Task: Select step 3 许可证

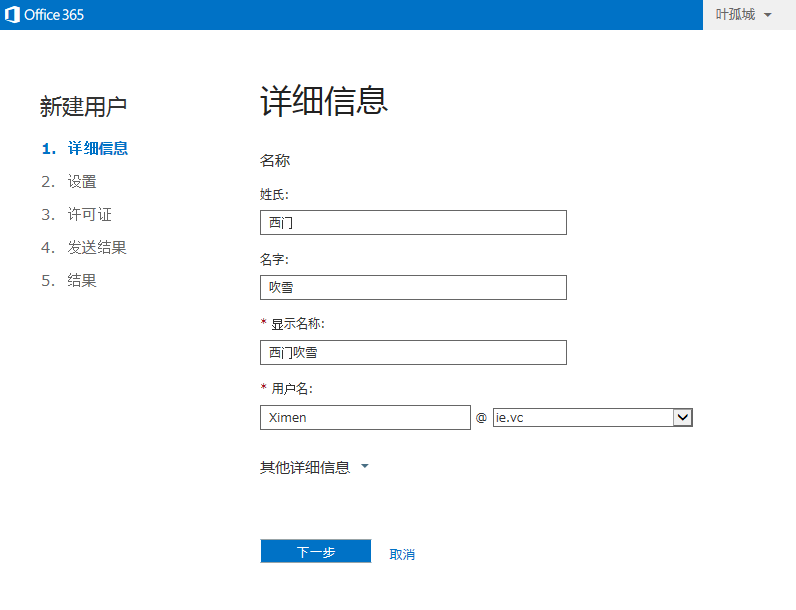Action: pyautogui.click(x=89, y=215)
